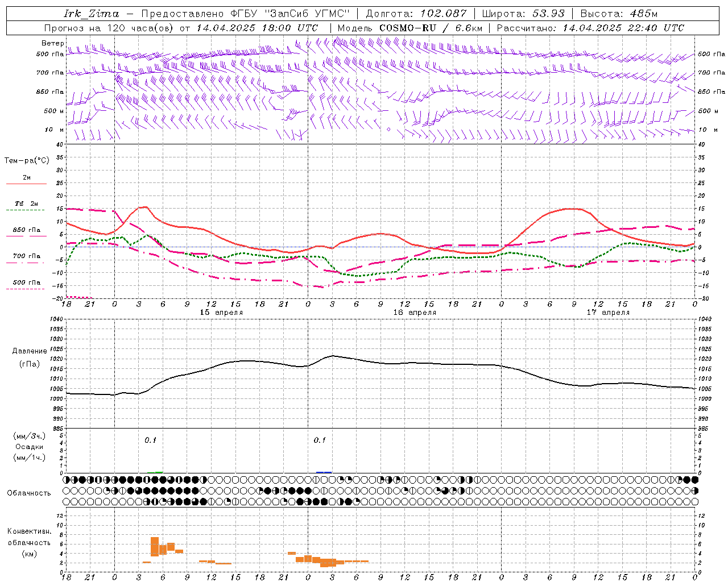Click the '15 апреля' date label

(x=221, y=313)
